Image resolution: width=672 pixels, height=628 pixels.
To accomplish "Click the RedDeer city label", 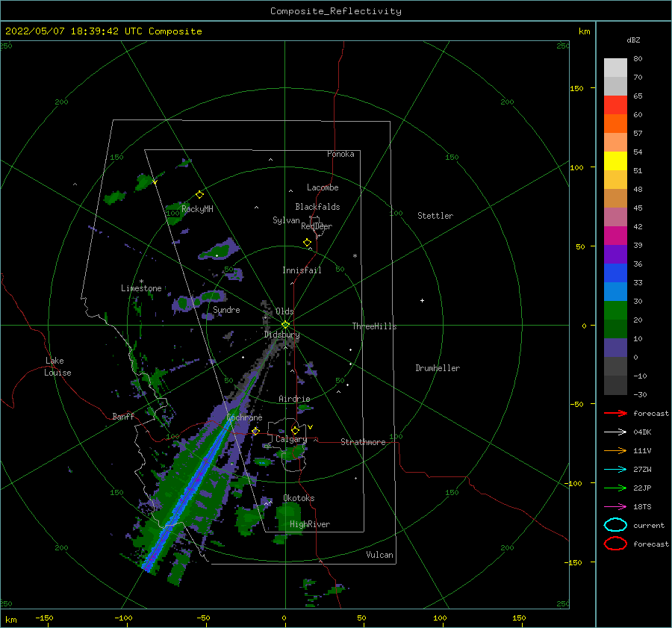I will 317,226.
